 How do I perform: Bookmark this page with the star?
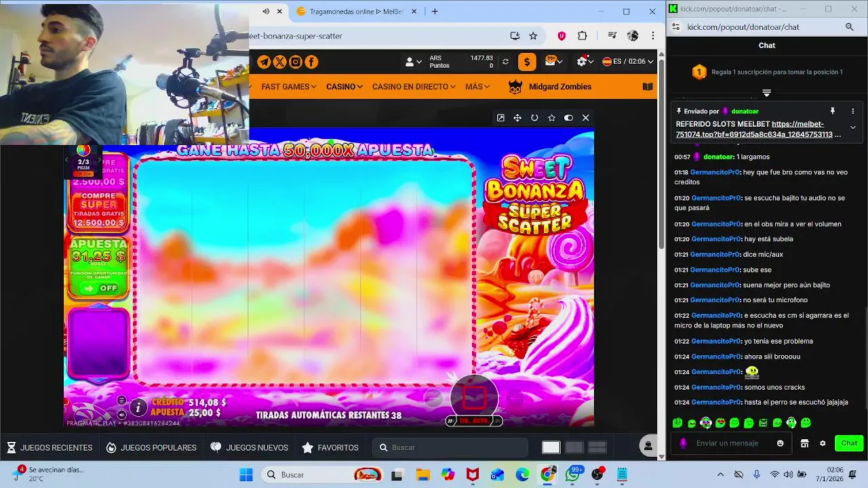pyautogui.click(x=533, y=36)
